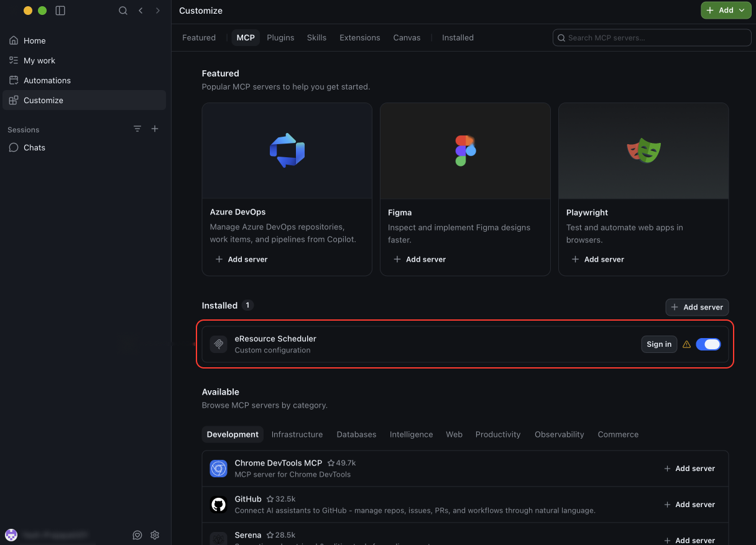Viewport: 756px width, 545px height.
Task: Add server for Azure DevOps
Action: (x=241, y=259)
